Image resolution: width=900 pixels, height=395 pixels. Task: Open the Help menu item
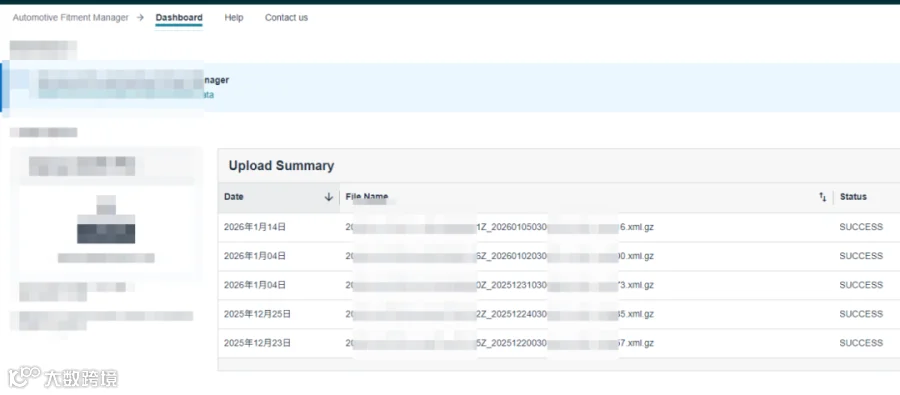click(x=234, y=18)
